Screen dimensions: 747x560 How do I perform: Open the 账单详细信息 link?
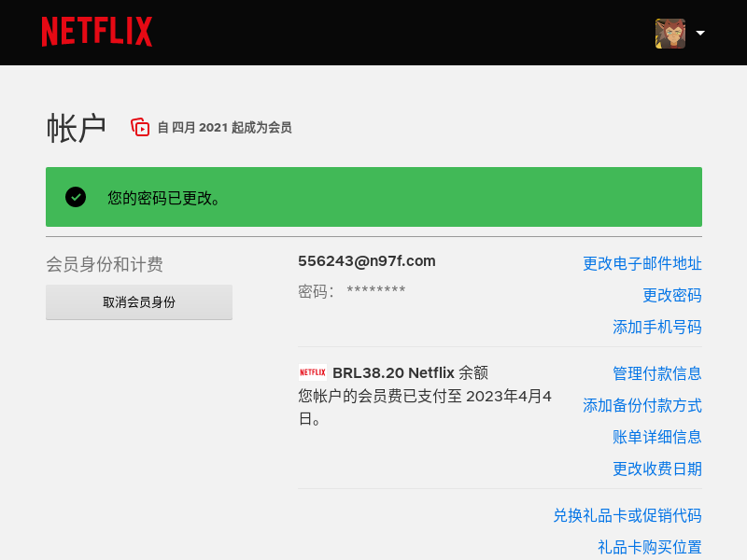657,437
